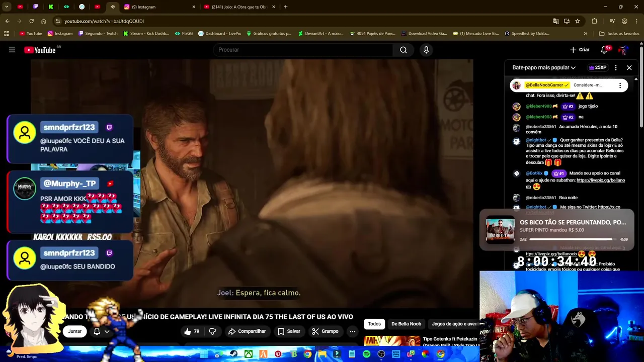Open pinned BellaNoobGamer message options
644x362 pixels.
[620, 85]
